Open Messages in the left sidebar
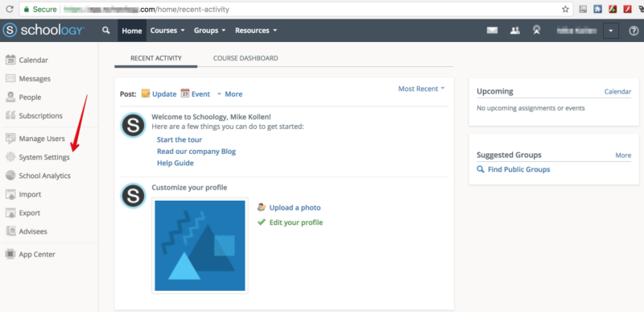Viewport: 644px width, 312px height. [35, 78]
